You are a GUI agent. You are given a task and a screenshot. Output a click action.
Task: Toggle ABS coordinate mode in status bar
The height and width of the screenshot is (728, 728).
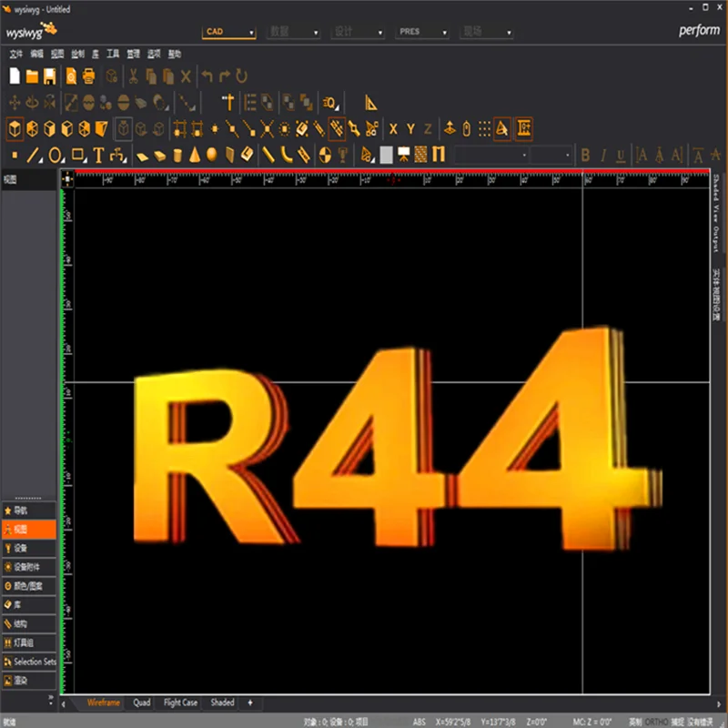[419, 722]
